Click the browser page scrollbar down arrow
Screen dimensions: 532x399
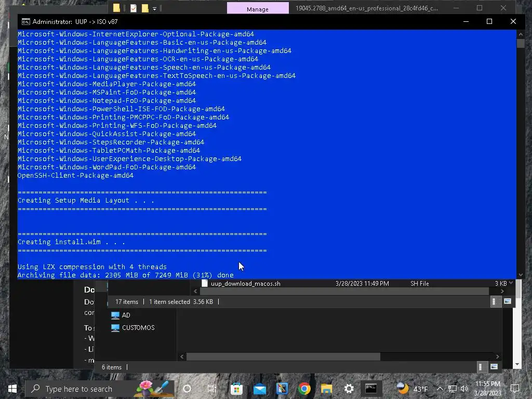pos(517,364)
